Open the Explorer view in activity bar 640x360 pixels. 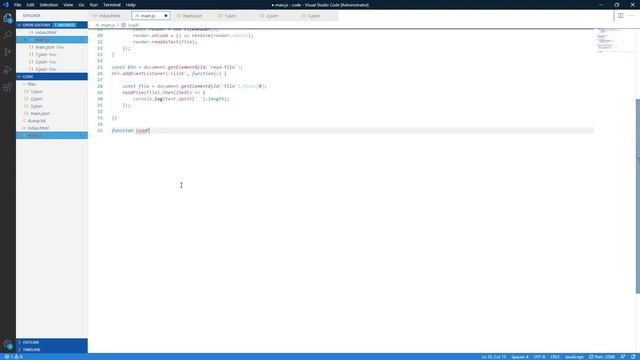[8, 18]
